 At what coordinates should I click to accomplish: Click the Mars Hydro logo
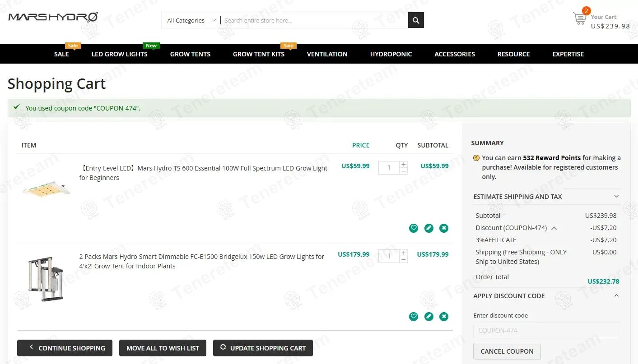click(53, 17)
